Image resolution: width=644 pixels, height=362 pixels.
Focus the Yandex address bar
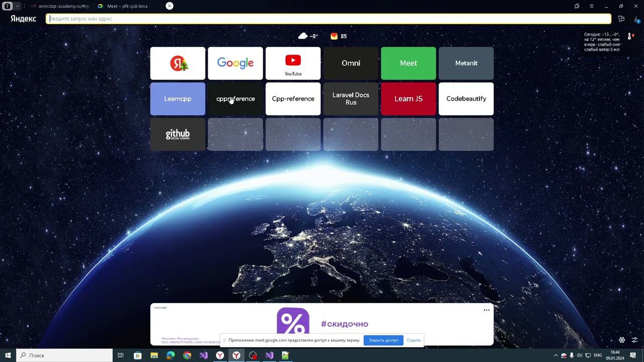coord(328,19)
